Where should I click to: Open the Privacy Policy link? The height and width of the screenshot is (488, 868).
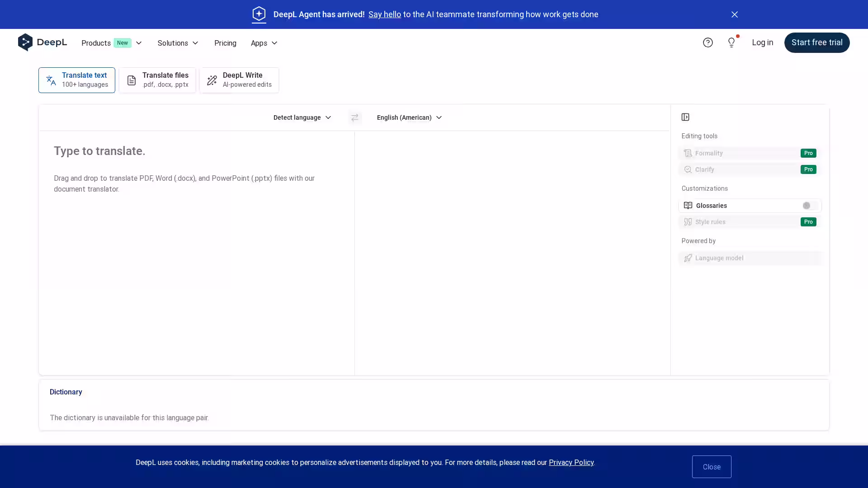571,462
